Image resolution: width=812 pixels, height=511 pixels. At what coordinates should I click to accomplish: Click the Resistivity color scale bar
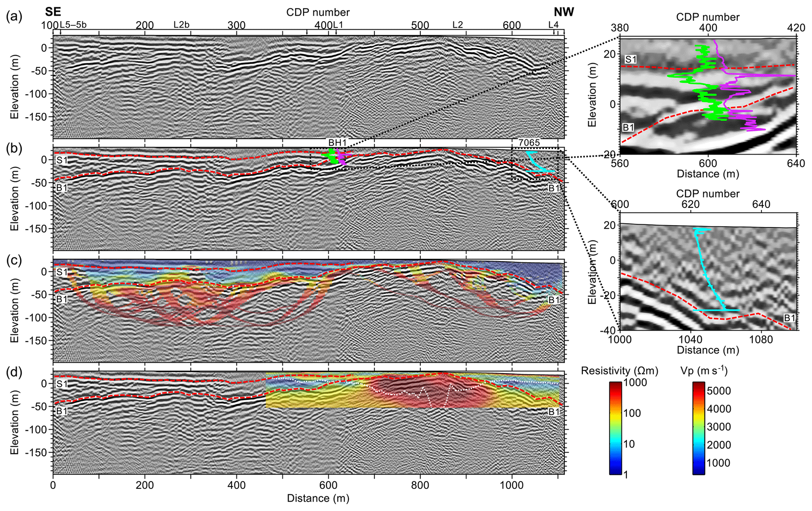pyautogui.click(x=615, y=429)
